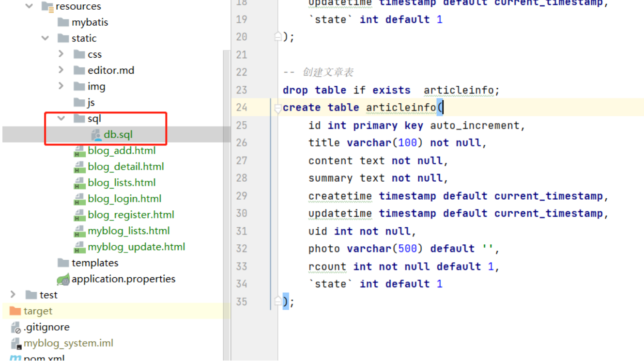Click the db.sql file icon
The width and height of the screenshot is (644, 363).
tap(96, 135)
